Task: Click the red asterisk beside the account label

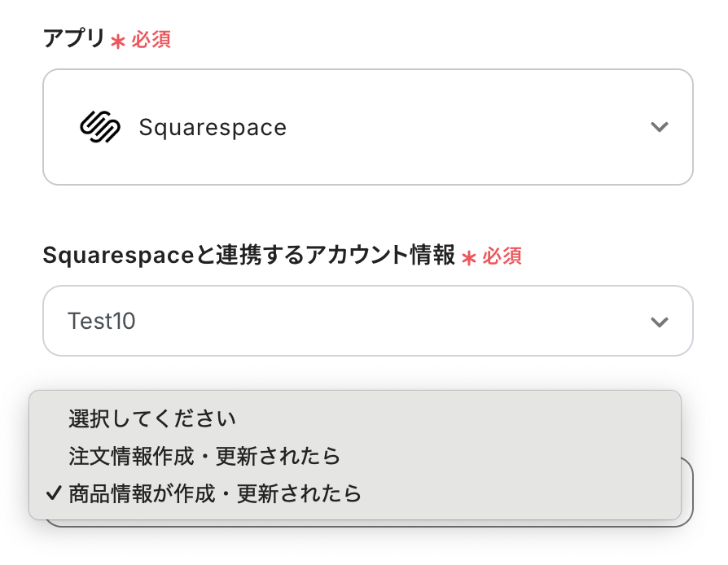Action: pos(468,257)
